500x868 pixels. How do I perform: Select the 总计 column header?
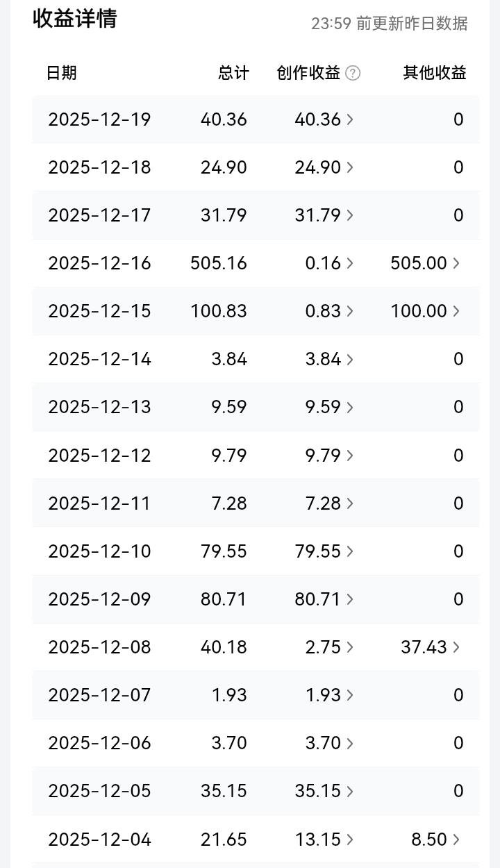233,73
